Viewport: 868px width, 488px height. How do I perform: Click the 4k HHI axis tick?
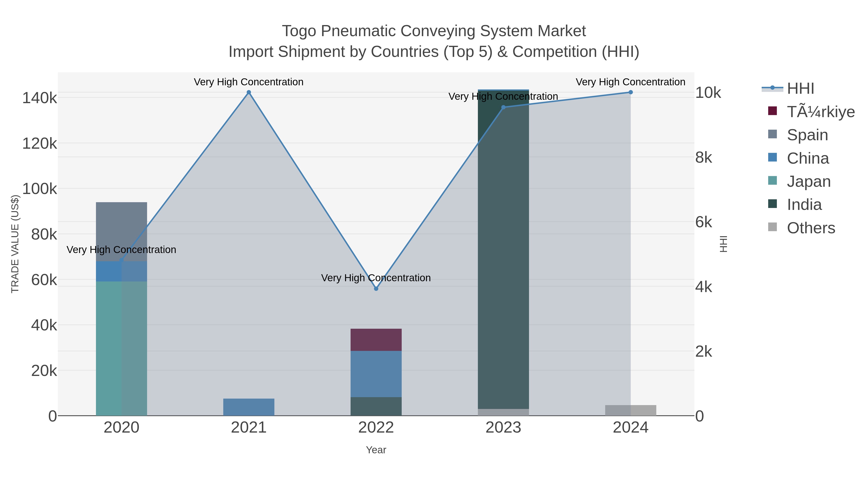click(704, 287)
